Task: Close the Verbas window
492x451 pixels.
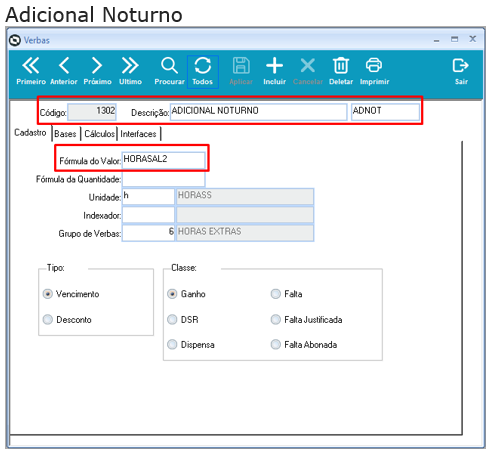Action: coord(472,39)
